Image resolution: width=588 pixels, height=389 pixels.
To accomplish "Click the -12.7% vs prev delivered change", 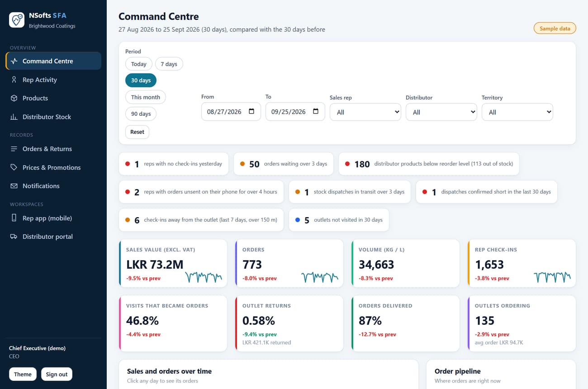I will click(377, 334).
